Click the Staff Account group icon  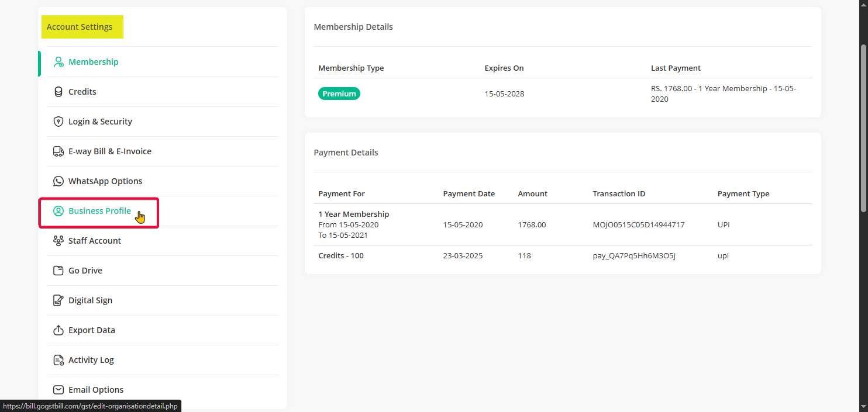pos(58,241)
